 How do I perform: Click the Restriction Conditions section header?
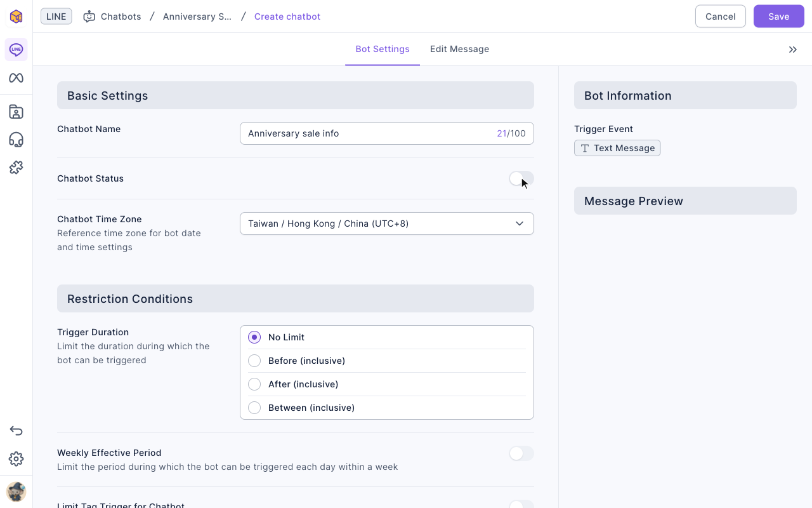pos(296,298)
